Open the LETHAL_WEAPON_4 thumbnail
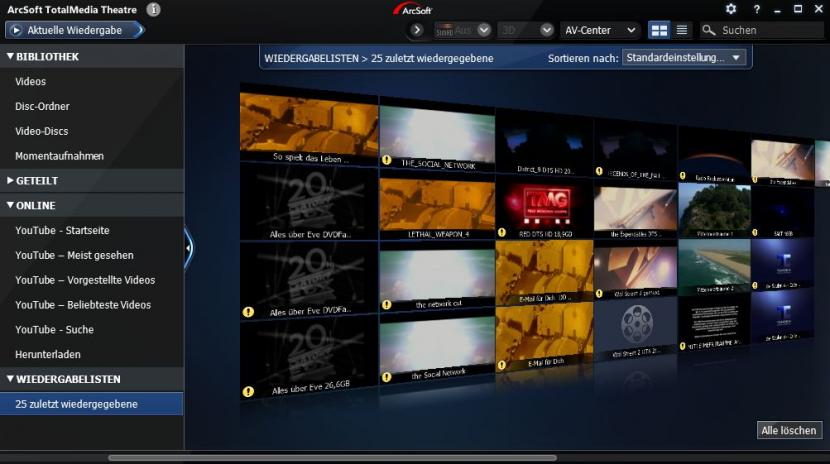The height and width of the screenshot is (464, 830). pos(437,210)
